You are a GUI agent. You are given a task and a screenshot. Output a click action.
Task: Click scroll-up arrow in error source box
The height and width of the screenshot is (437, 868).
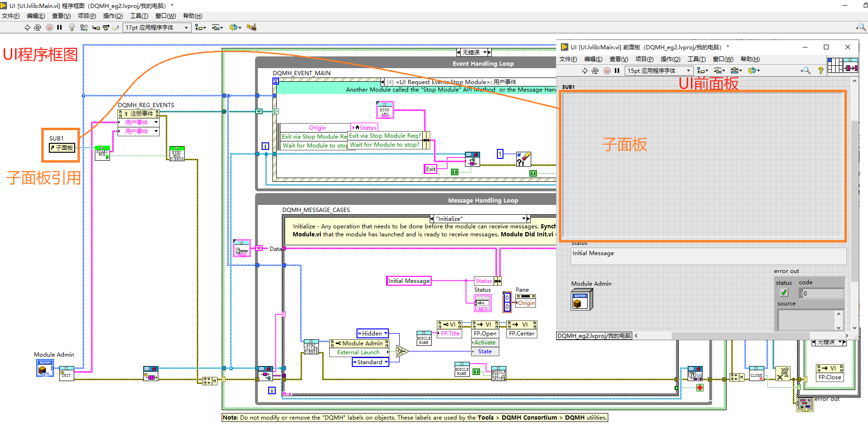click(838, 313)
